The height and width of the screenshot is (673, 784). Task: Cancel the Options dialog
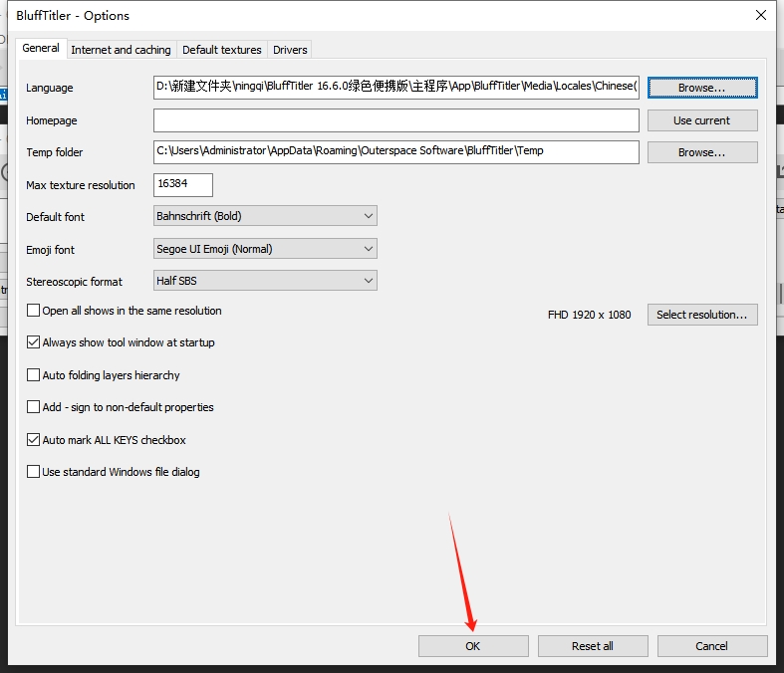pyautogui.click(x=712, y=646)
